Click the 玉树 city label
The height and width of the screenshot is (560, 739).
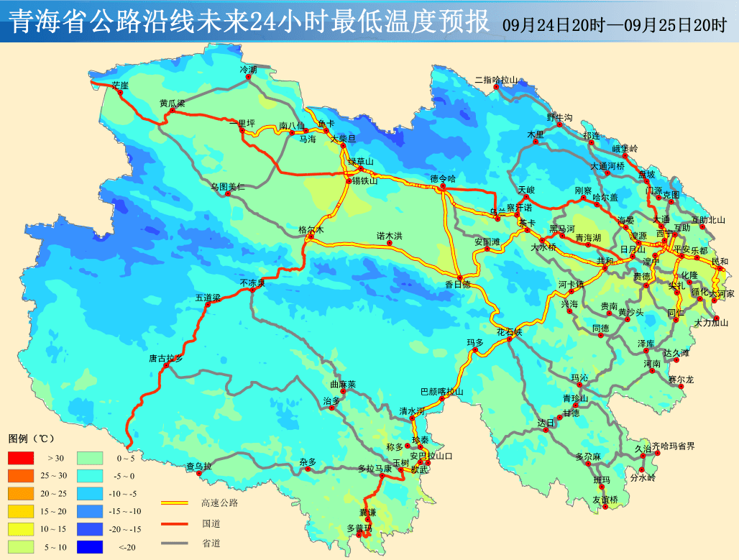pyautogui.click(x=400, y=463)
